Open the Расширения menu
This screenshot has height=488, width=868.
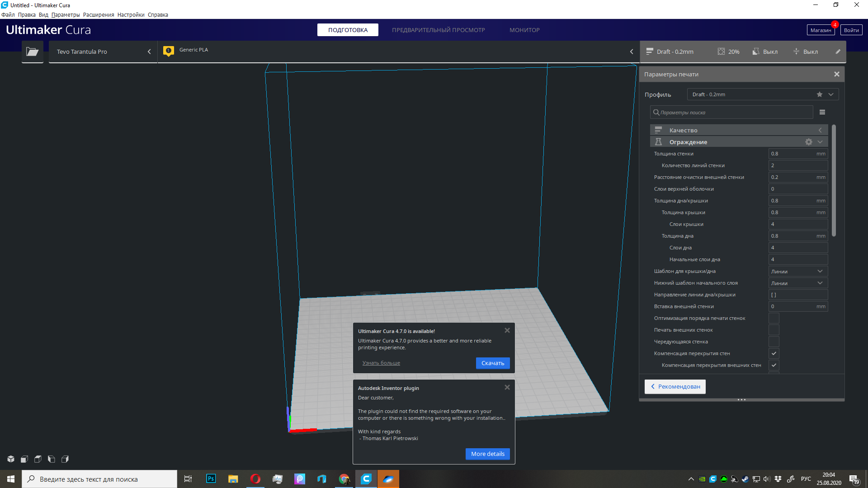98,15
